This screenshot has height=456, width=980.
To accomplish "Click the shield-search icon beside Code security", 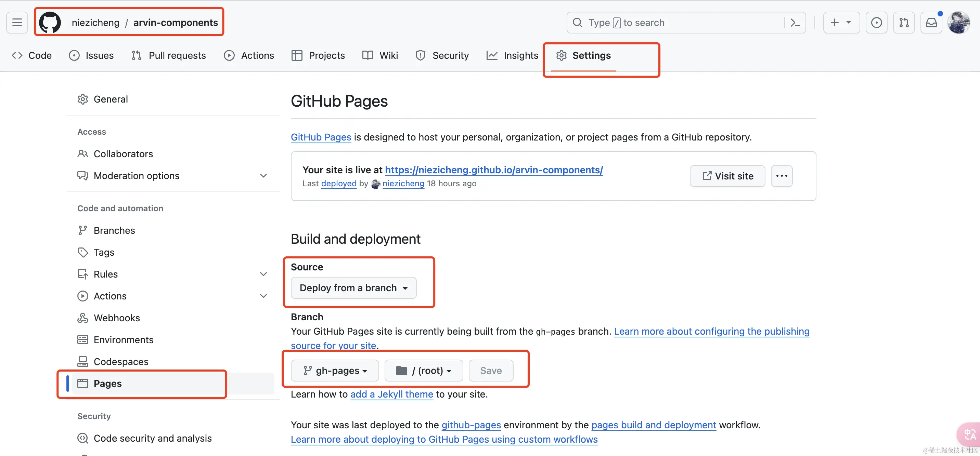I will point(82,438).
